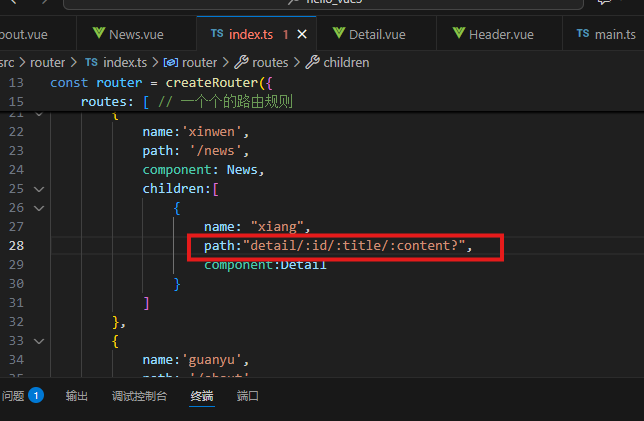Click the children:[ code on line 25
Image resolution: width=644 pixels, height=421 pixels.
(180, 189)
